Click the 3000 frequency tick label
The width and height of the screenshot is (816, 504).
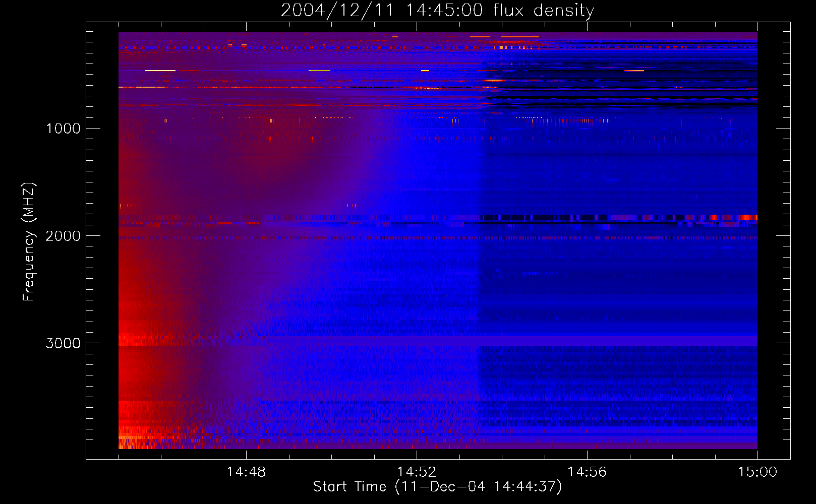tap(63, 343)
